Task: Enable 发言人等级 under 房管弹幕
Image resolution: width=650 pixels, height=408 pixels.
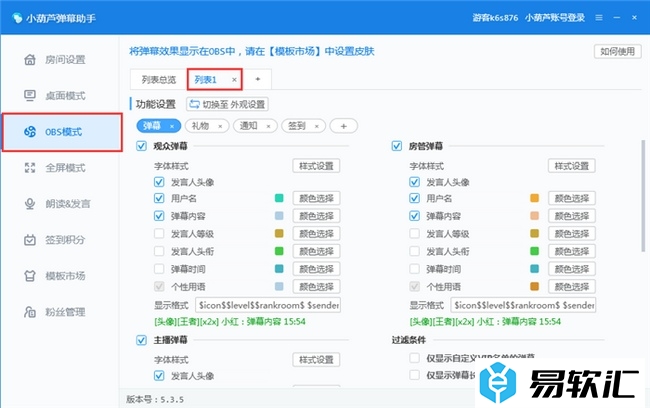Action: click(x=415, y=233)
